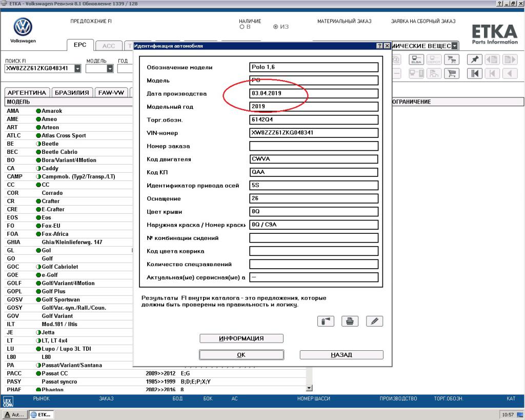Open the single shopping cart icon

coord(452,73)
